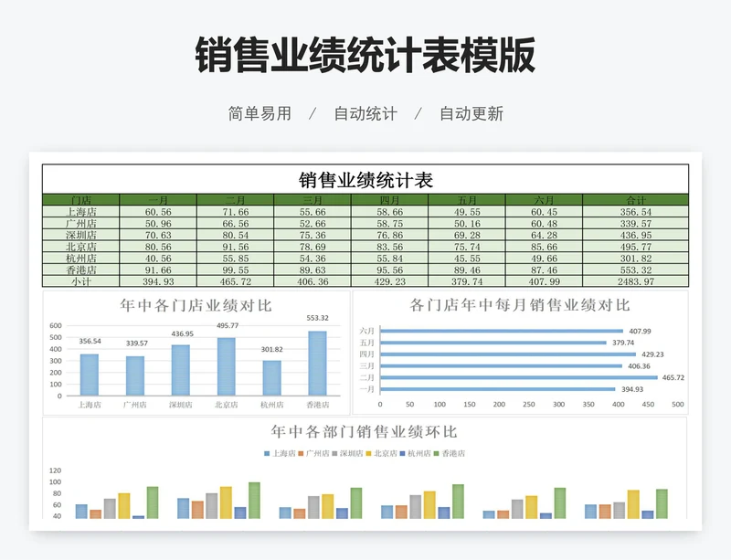Click the 广州店 orange legend swatch
Image resolution: width=731 pixels, height=560 pixels.
pos(302,453)
